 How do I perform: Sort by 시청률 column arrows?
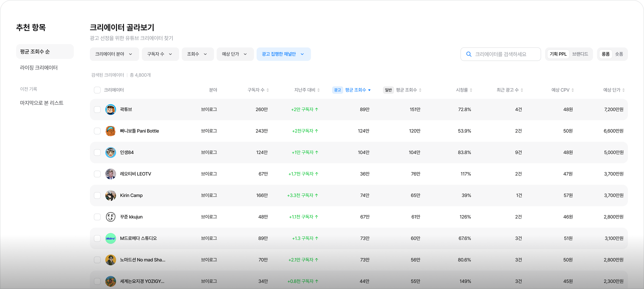pos(471,90)
